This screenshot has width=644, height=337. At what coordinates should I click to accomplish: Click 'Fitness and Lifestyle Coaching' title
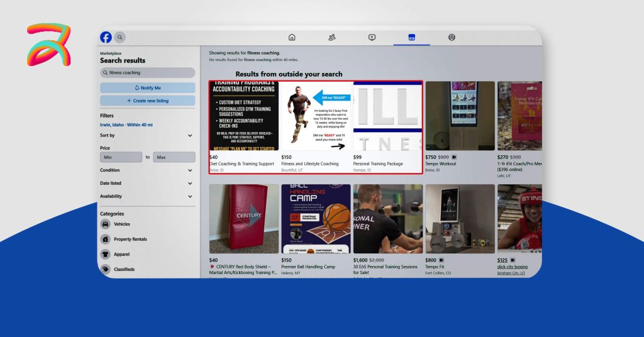coord(309,163)
